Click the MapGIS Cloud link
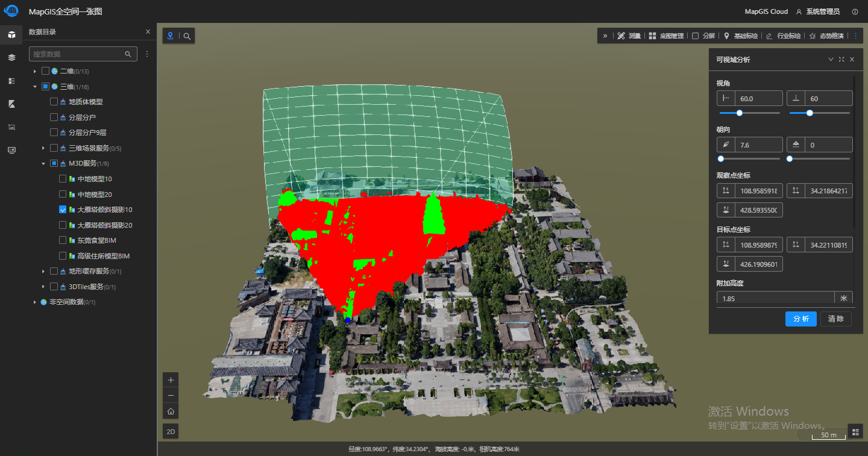This screenshot has width=868, height=456. [766, 11]
